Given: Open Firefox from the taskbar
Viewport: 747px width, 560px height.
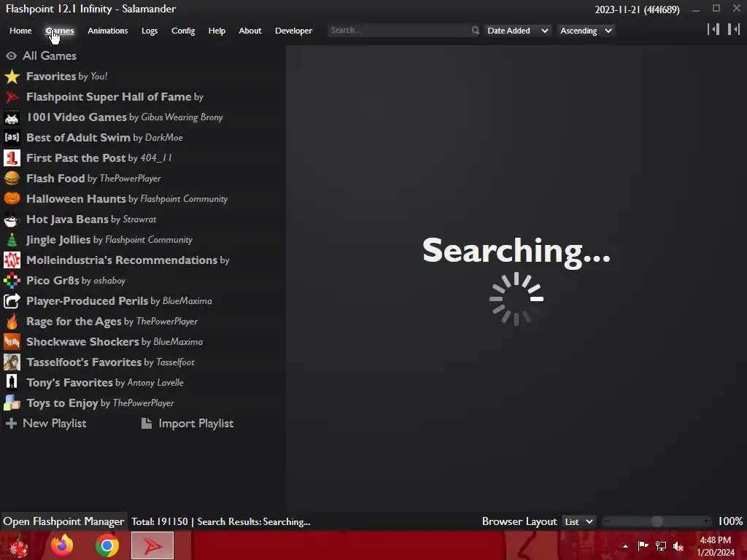Looking at the screenshot, I should click(62, 545).
